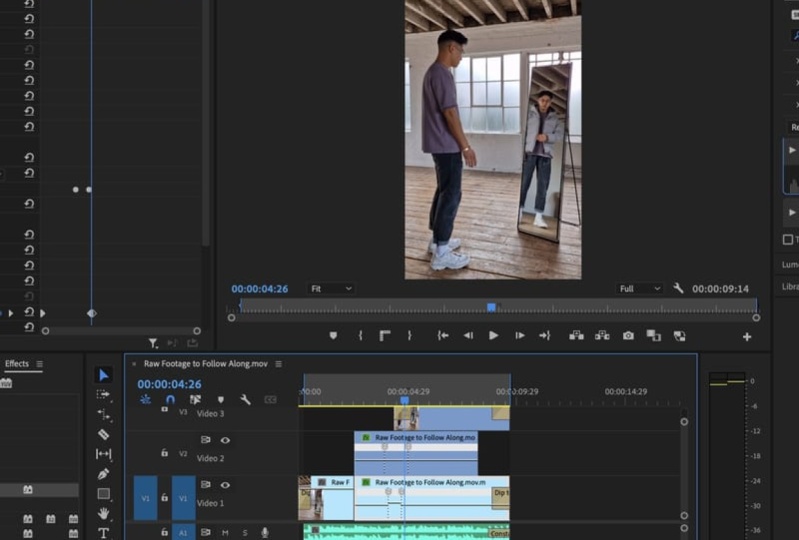Select the Rectangle shape tool
This screenshot has width=799, height=540.
103,494
